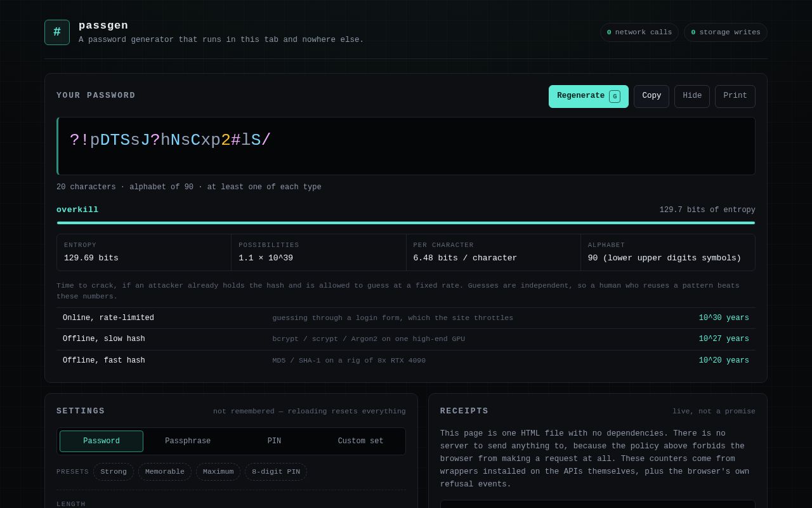
Task: Click the 'passgen' title
Action: tap(103, 25)
